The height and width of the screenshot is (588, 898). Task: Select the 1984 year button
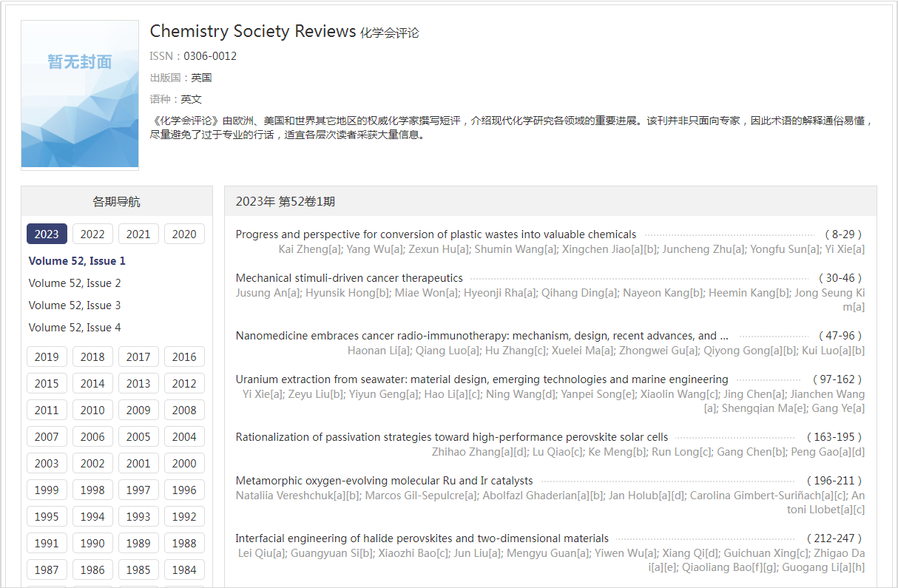pyautogui.click(x=184, y=570)
